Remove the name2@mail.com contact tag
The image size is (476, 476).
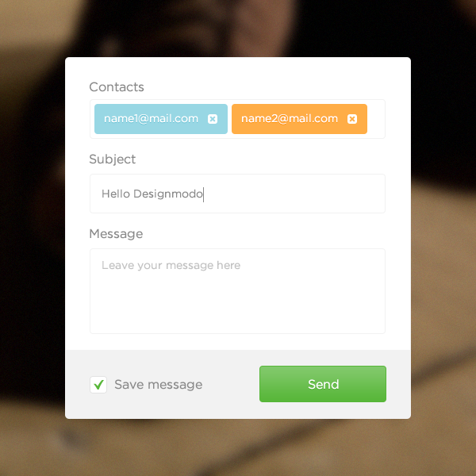352,119
